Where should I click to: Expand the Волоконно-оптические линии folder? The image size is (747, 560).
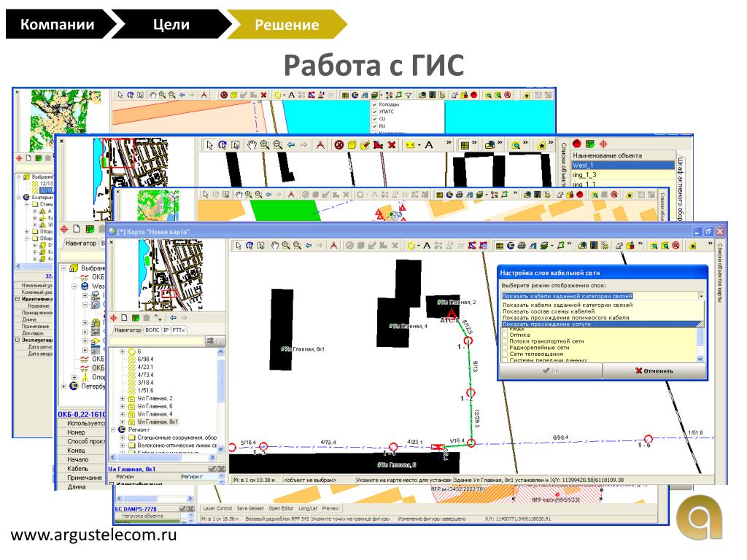pos(122,446)
